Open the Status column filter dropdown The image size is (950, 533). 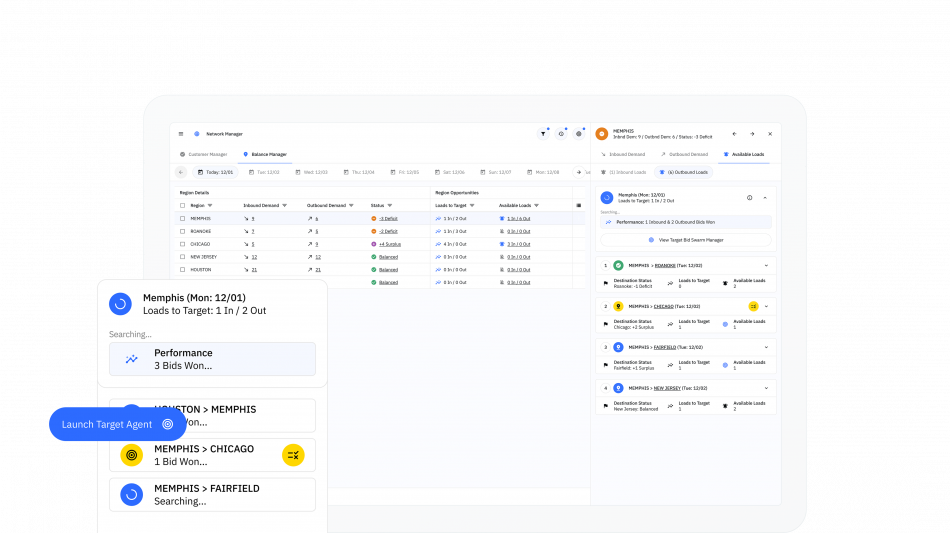[391, 205]
